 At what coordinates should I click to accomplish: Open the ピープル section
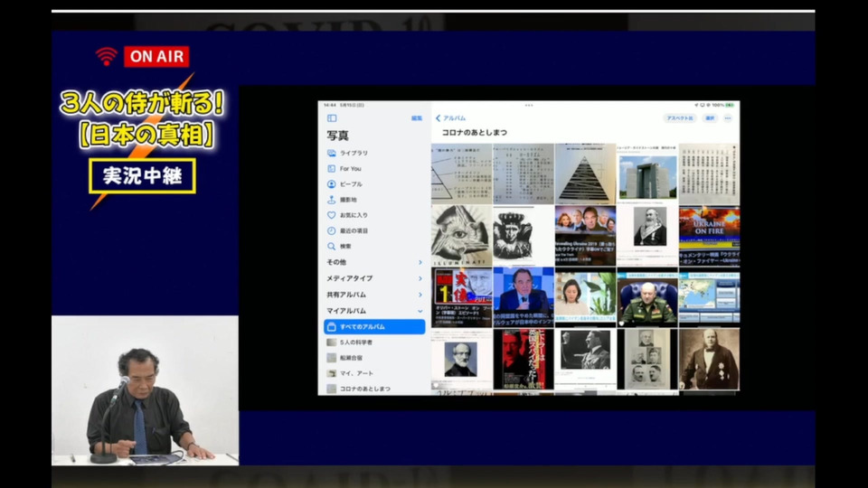tap(374, 183)
